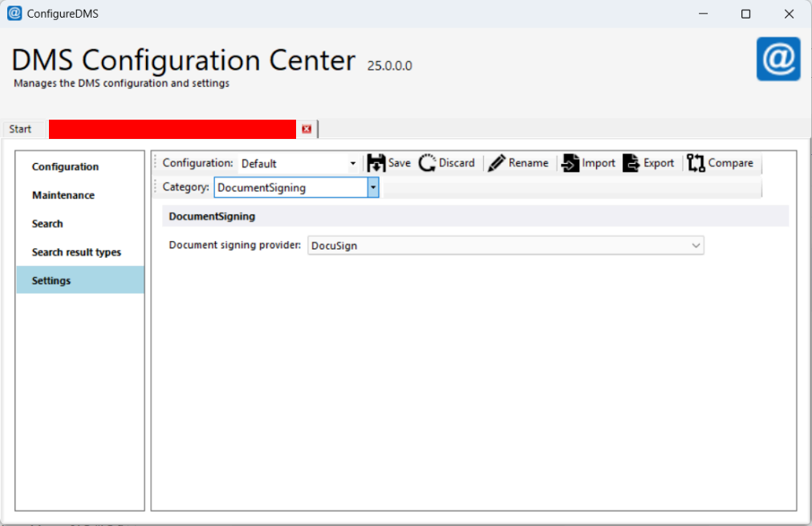Open the Configuration dropdown showing Default
The width and height of the screenshot is (812, 526).
pos(298,163)
